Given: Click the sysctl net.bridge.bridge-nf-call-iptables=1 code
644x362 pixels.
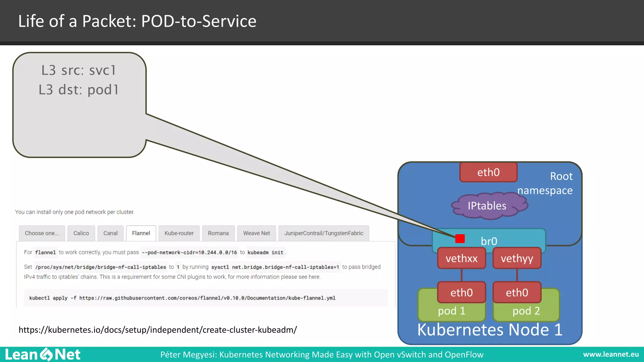Looking at the screenshot, I should [275, 267].
